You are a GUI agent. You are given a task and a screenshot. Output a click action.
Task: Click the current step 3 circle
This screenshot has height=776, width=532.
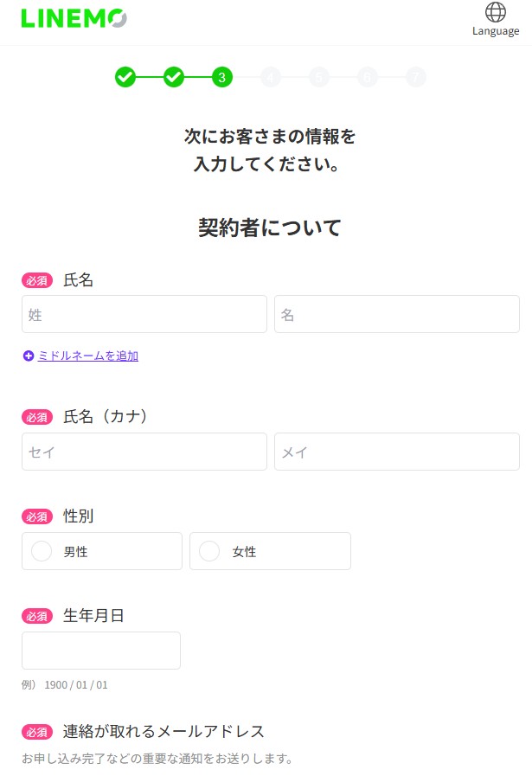point(222,77)
